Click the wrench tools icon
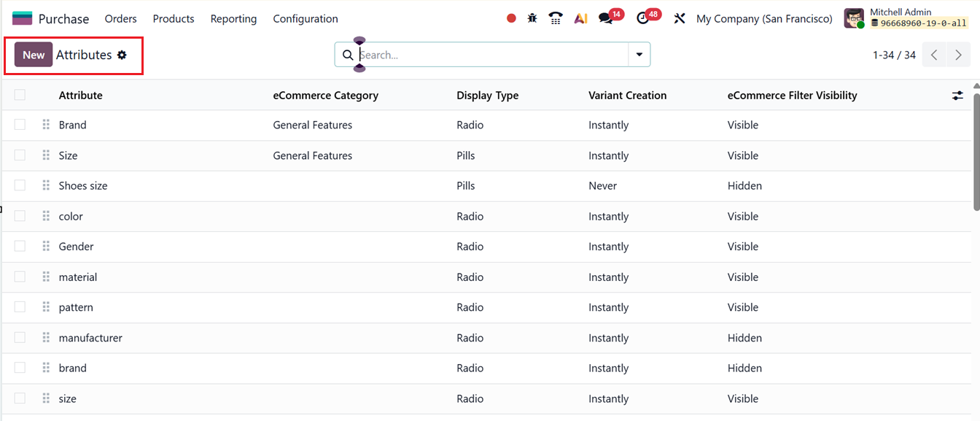Screen dimensions: 980x421 [680, 18]
